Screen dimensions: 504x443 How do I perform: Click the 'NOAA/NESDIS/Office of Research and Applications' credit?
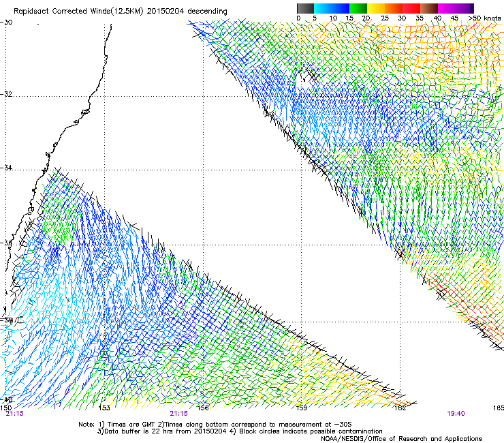point(401,439)
